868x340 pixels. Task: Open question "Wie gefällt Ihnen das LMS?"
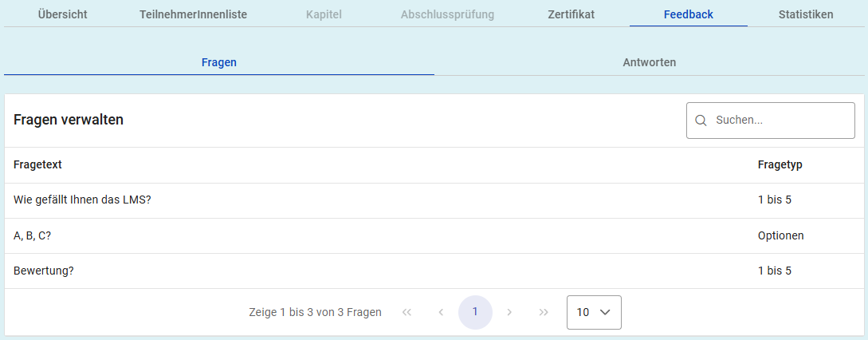[x=83, y=200]
